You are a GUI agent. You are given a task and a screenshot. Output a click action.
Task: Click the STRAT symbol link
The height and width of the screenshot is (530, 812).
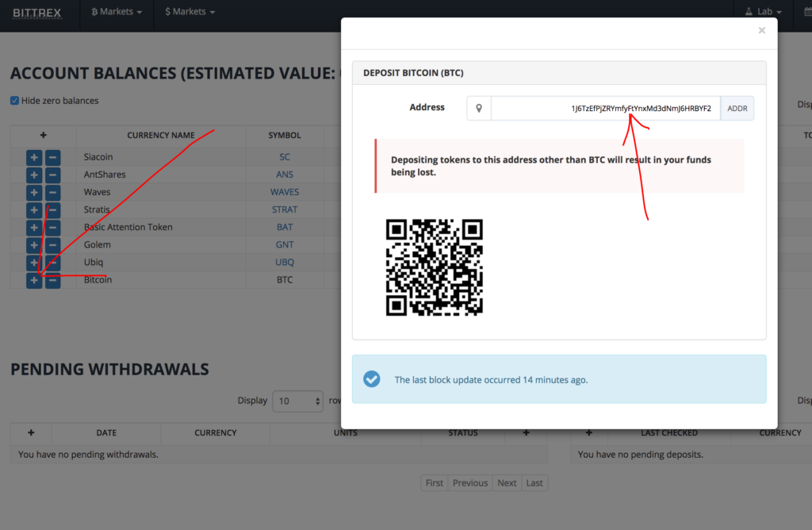(x=285, y=209)
